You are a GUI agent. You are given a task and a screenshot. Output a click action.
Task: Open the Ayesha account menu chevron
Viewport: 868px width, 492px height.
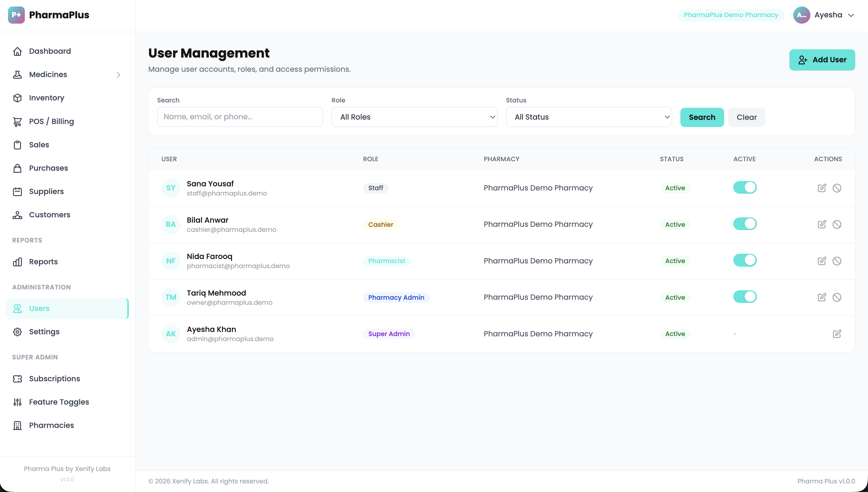click(x=851, y=15)
